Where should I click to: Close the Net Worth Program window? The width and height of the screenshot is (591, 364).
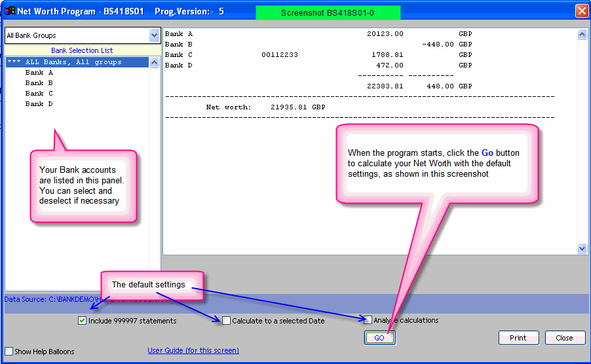click(x=581, y=11)
